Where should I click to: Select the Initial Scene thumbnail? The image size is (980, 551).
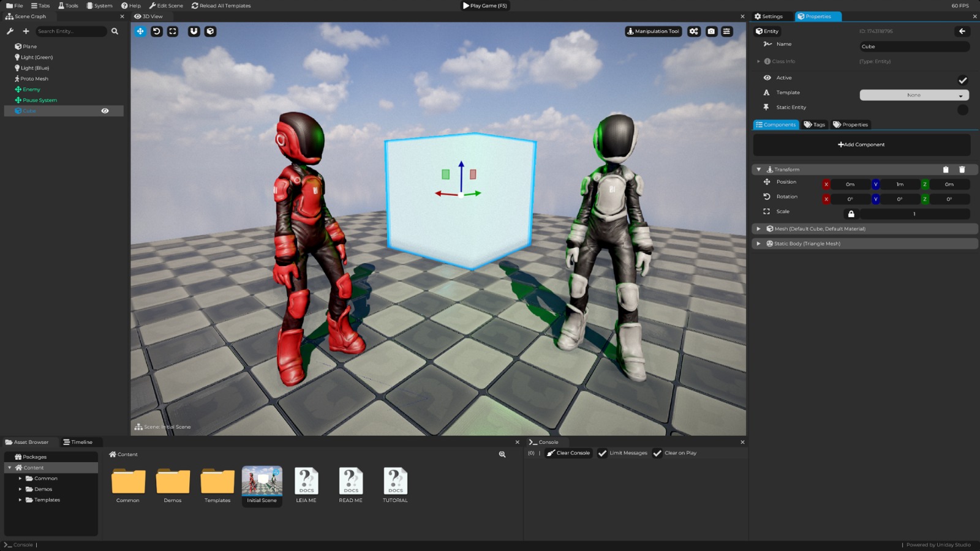point(262,485)
